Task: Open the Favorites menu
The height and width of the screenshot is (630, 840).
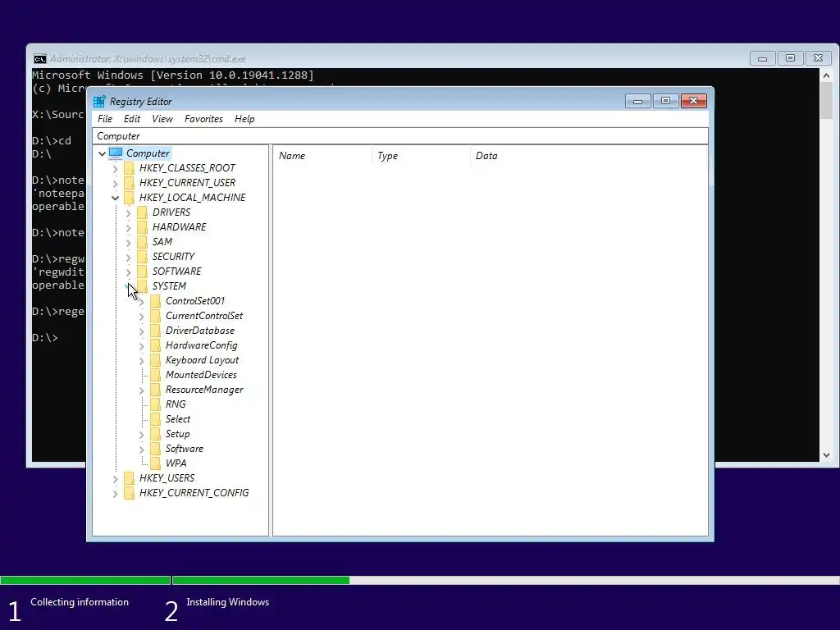Action: coord(203,119)
